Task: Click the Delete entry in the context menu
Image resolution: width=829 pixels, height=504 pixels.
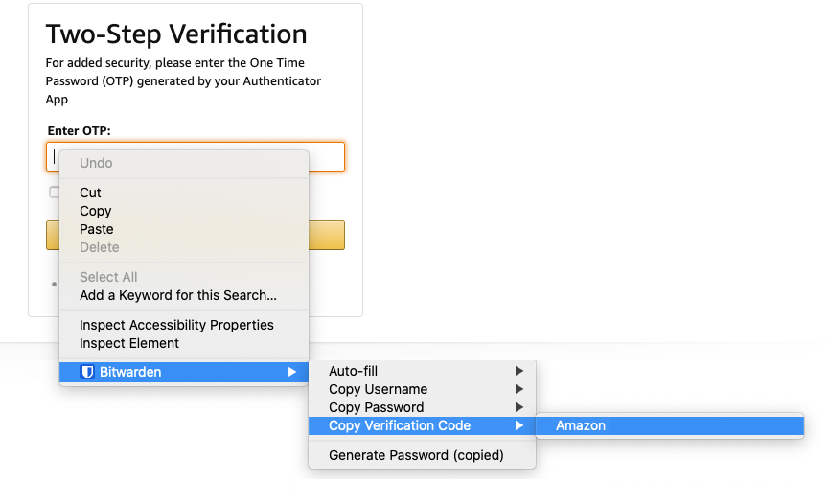Action: 100,247
